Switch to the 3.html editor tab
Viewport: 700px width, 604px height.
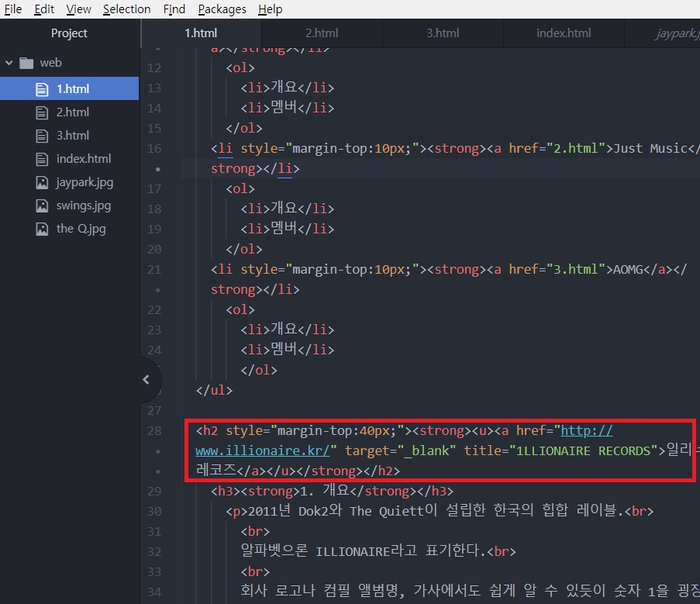443,33
